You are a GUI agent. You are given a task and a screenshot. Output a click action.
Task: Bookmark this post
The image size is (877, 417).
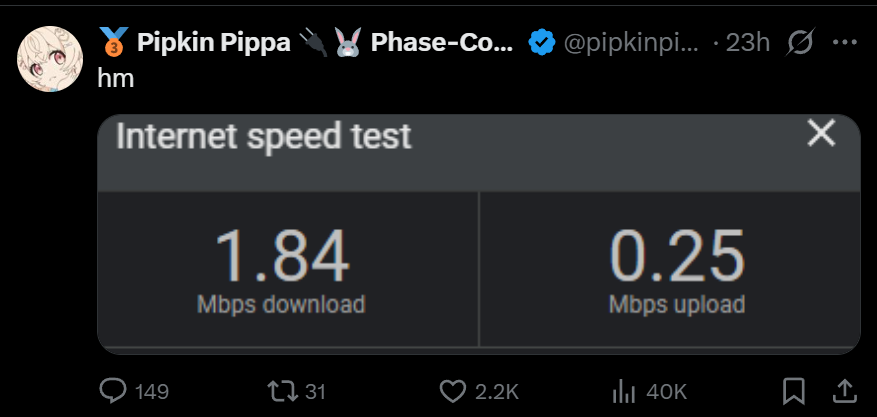pyautogui.click(x=795, y=390)
